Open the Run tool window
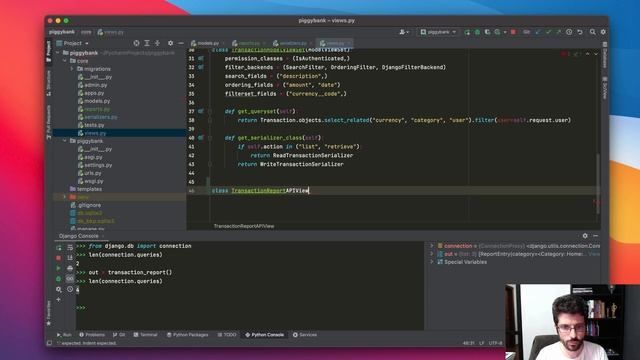The height and width of the screenshot is (360, 640). (x=64, y=335)
